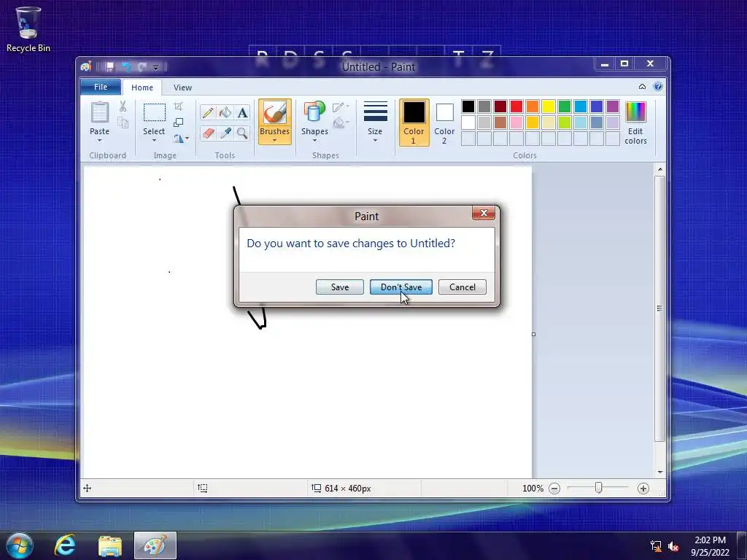The image size is (747, 560).
Task: Switch to the Home tab
Action: click(142, 87)
